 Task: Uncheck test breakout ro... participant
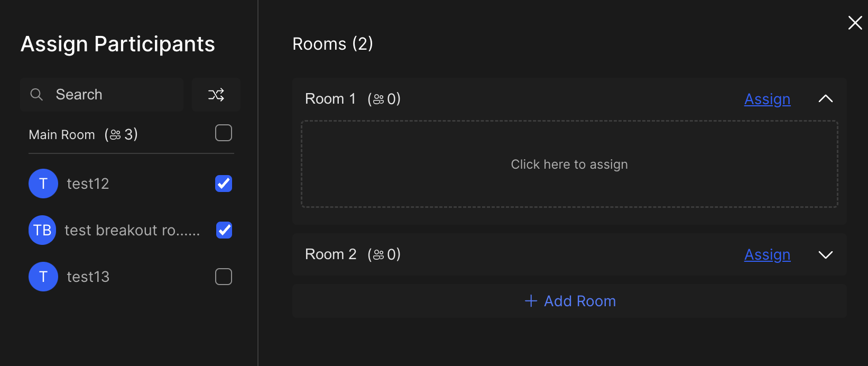(x=224, y=230)
